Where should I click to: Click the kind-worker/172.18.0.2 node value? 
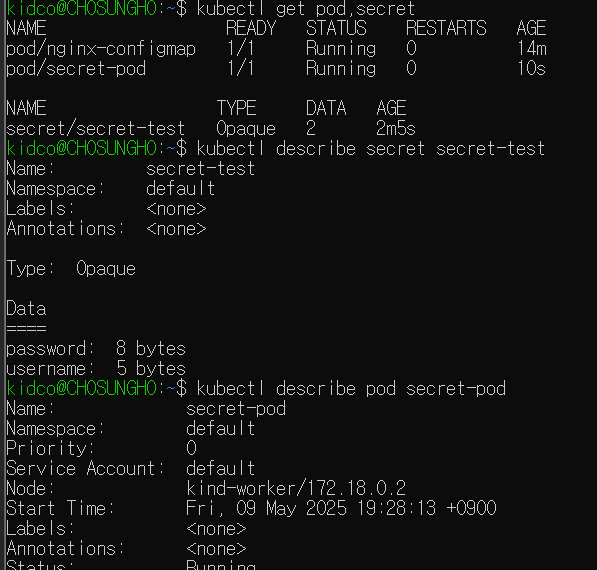coord(296,489)
